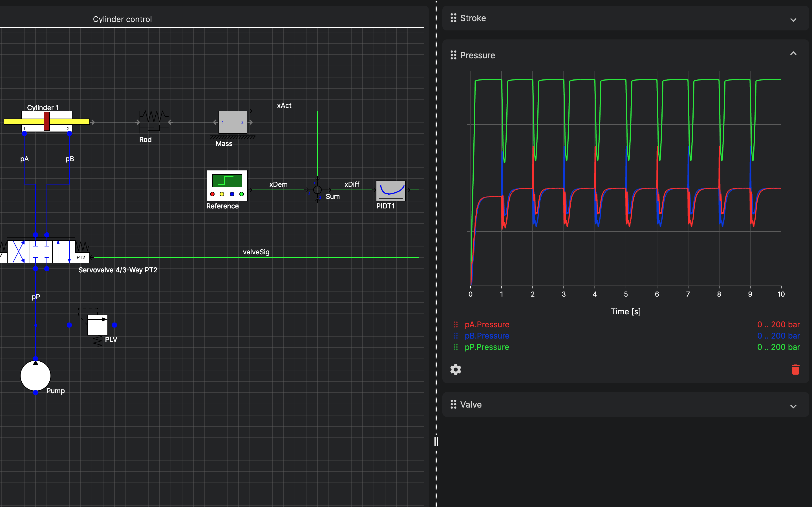Image resolution: width=812 pixels, height=507 pixels.
Task: Toggle pA.Pressure series in legend
Action: [487, 324]
